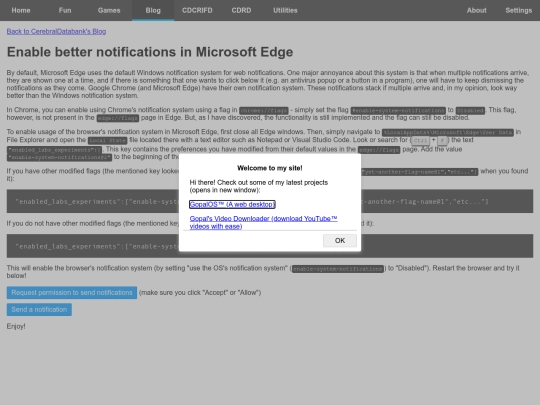The height and width of the screenshot is (405, 540).
Task: Open the Fun menu item
Action: (x=65, y=10)
